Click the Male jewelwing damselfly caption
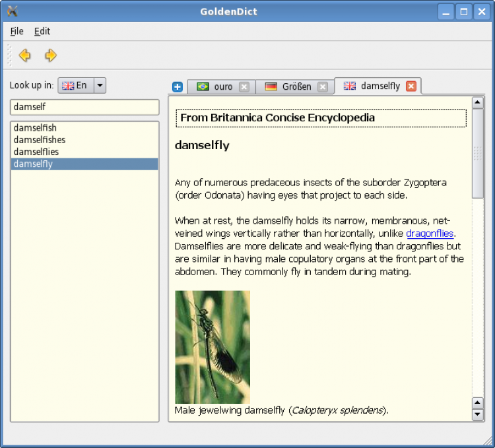The width and height of the screenshot is (495, 448). (282, 410)
